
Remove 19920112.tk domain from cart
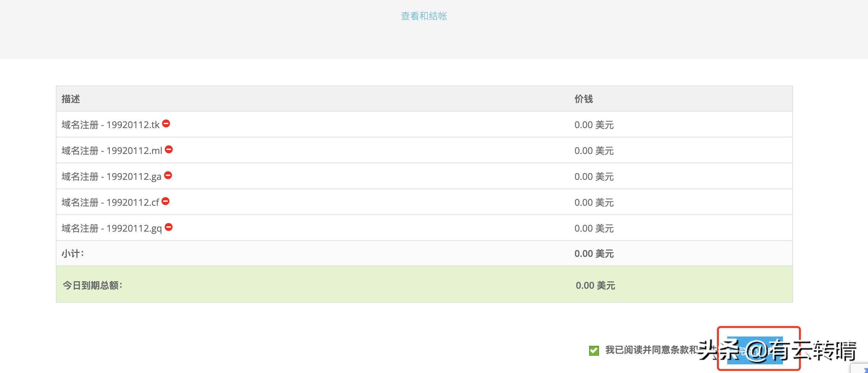point(166,123)
